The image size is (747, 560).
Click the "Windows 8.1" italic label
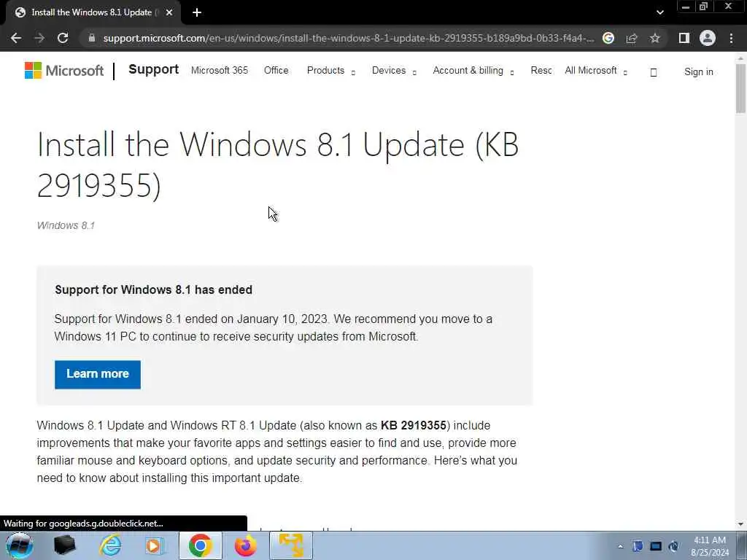[66, 226]
